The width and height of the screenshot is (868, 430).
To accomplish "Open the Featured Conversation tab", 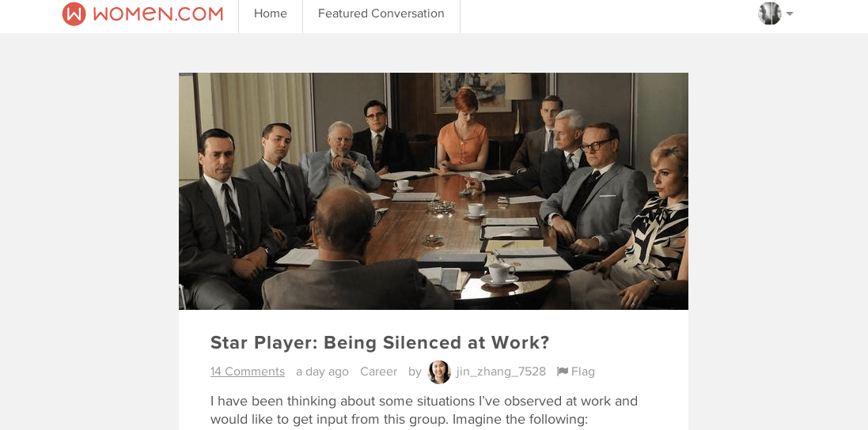I will 381,13.
